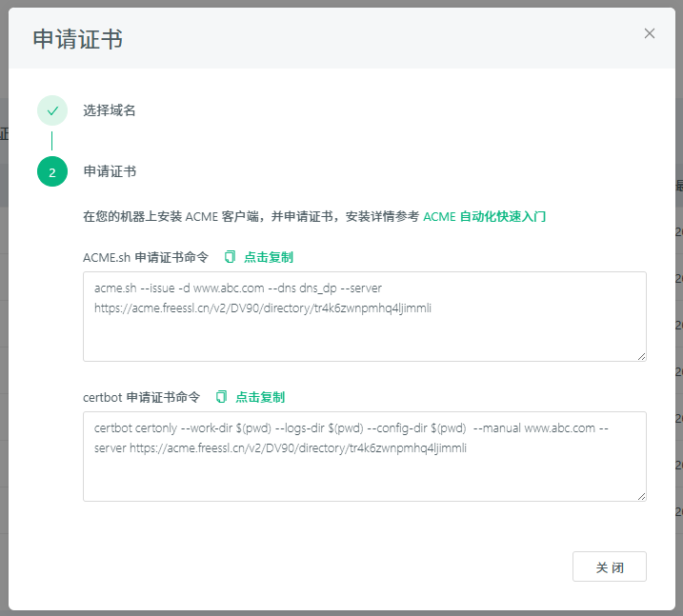683x616 pixels.
Task: Focus the acme.sh command text area
Action: (x=365, y=316)
